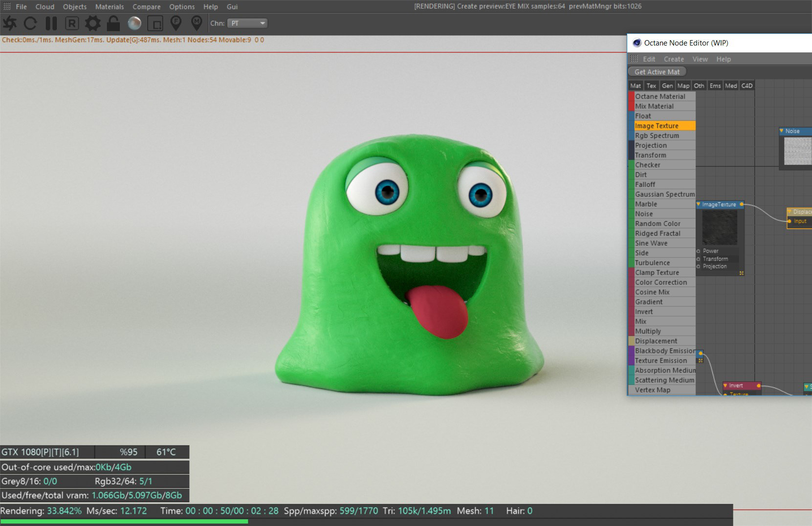Select Float node entry
Screen dimensions: 812x526
pyautogui.click(x=662, y=116)
